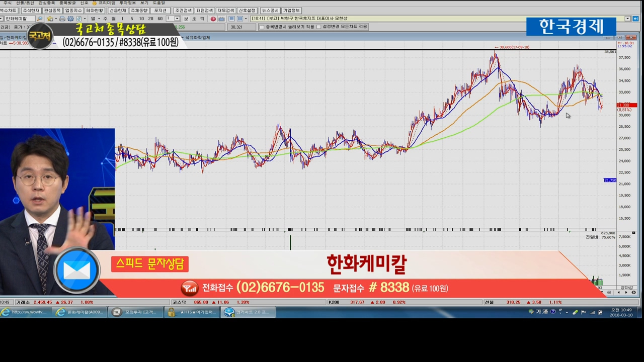Click the chart settings gear icon
The width and height of the screenshot is (644, 362).
[x=70, y=19]
